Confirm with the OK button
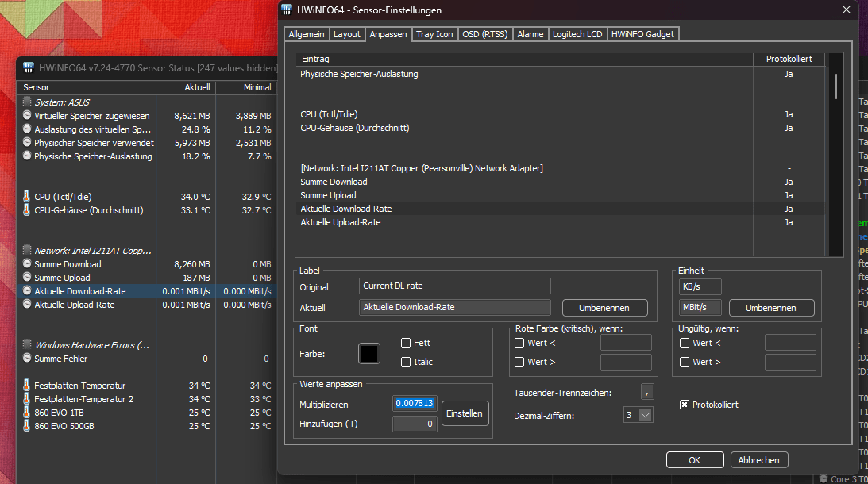Viewport: 868px width, 484px height. click(695, 460)
